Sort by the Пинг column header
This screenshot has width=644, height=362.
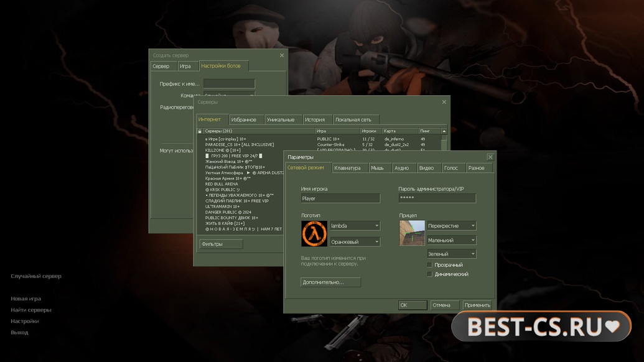429,131
